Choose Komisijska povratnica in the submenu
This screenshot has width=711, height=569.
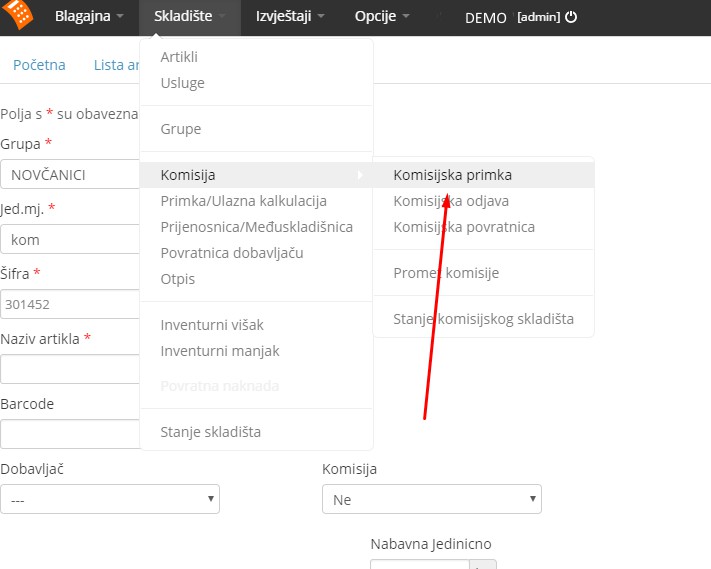pyautogui.click(x=464, y=227)
